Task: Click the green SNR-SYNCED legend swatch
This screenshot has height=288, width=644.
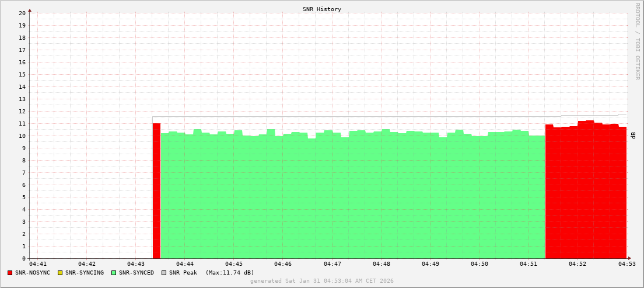Action: 114,273
